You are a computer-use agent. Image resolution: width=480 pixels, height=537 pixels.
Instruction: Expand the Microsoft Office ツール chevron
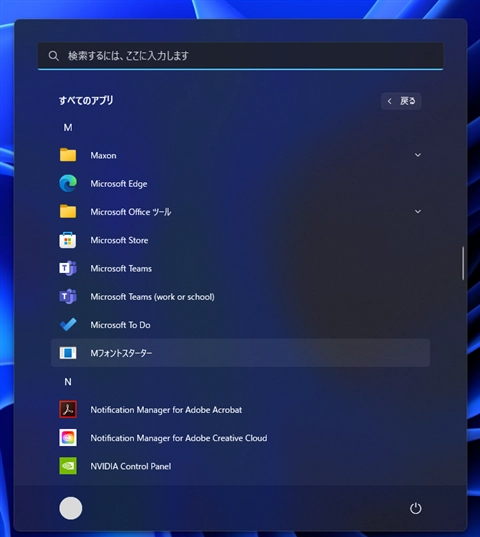click(x=418, y=212)
